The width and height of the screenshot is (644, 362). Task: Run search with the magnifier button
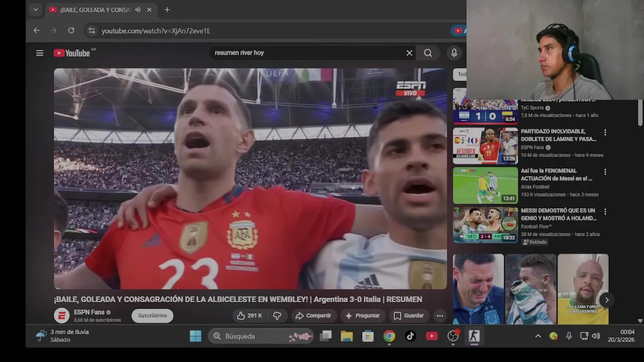coord(428,53)
